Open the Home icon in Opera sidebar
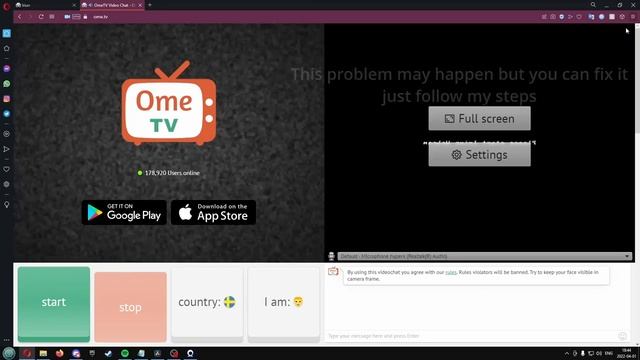640x360 pixels. click(x=7, y=49)
